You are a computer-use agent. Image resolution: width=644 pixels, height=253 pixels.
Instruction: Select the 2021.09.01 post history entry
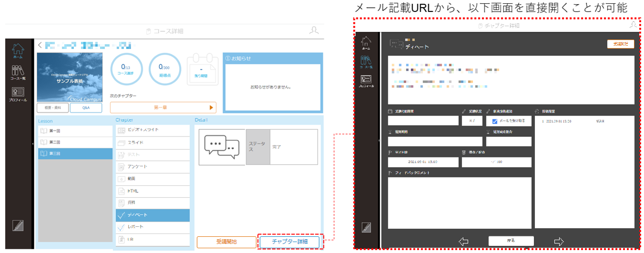tap(584, 121)
